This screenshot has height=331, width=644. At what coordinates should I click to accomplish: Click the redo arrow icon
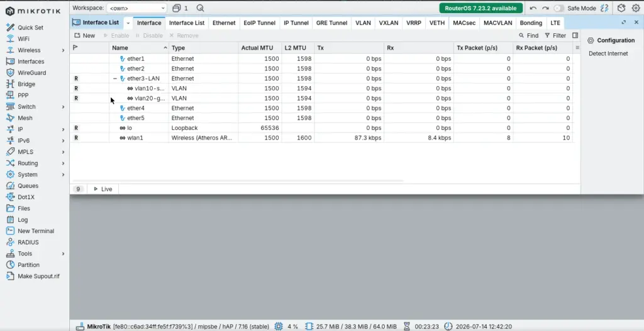click(545, 8)
